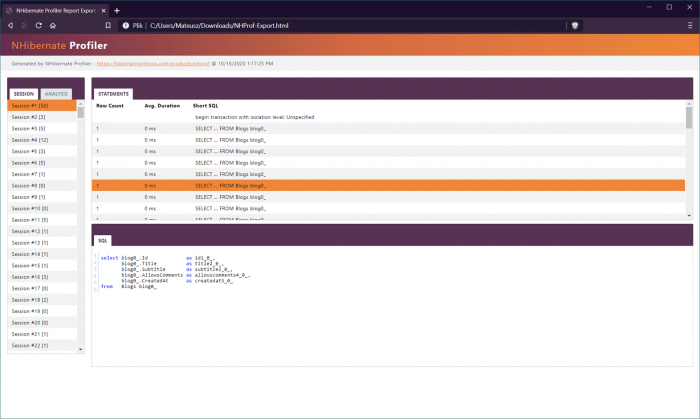Click the browser forward arrow
Viewport: 700px width, 419px height.
pos(24,25)
